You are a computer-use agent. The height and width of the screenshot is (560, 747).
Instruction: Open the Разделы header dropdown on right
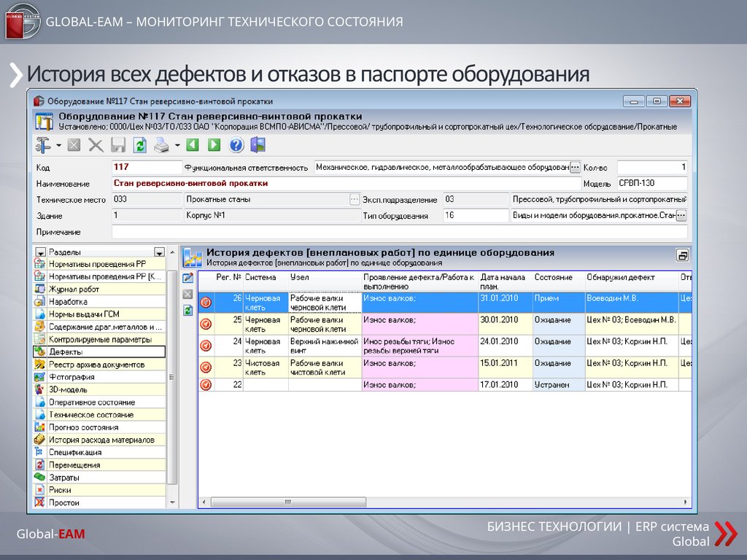160,252
